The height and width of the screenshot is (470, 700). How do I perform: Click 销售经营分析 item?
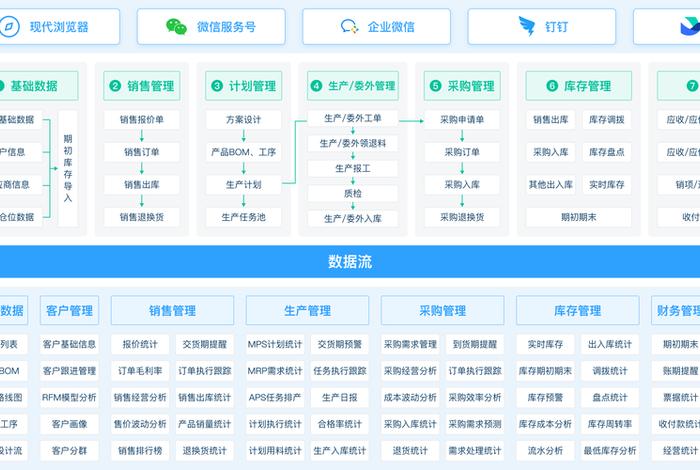140,397
